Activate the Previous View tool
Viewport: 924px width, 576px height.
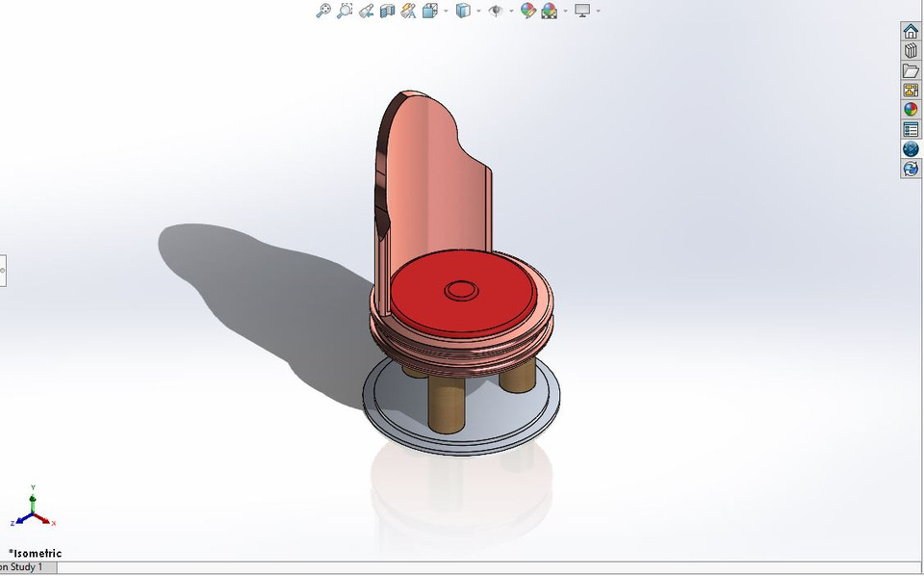point(367,11)
